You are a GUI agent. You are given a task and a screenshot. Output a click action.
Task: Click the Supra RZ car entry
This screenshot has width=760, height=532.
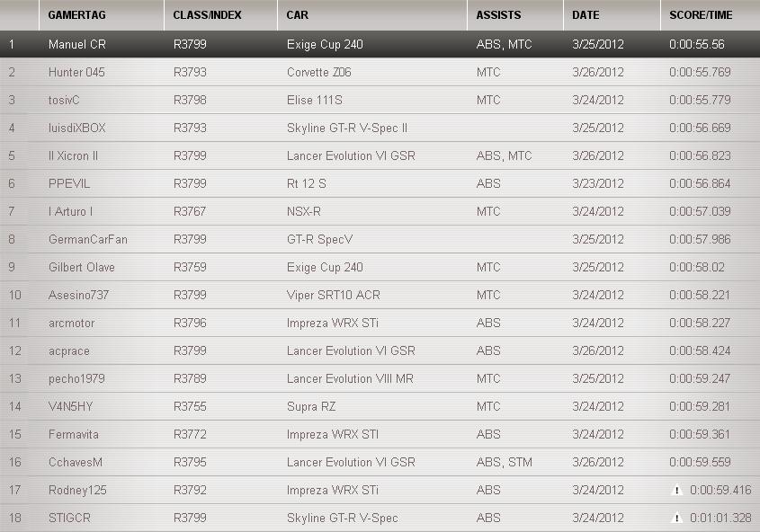[x=310, y=406]
